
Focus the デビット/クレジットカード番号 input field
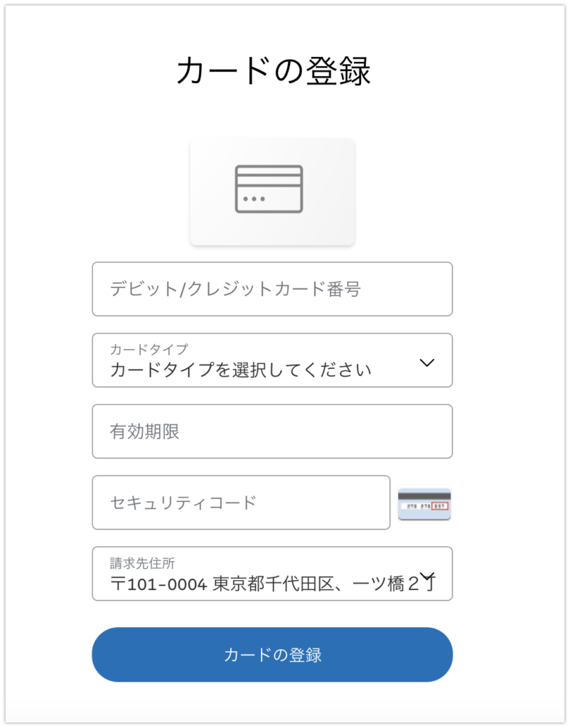pyautogui.click(x=272, y=289)
